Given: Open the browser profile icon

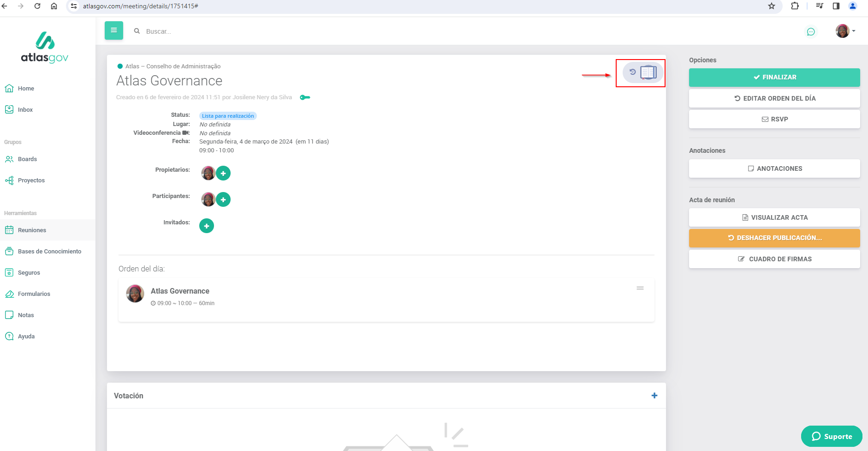Looking at the screenshot, I should point(853,6).
